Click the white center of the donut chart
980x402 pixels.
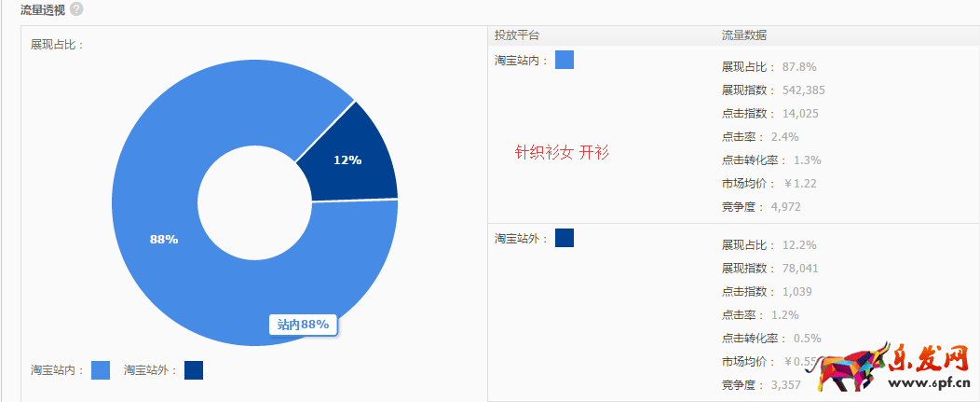(254, 202)
